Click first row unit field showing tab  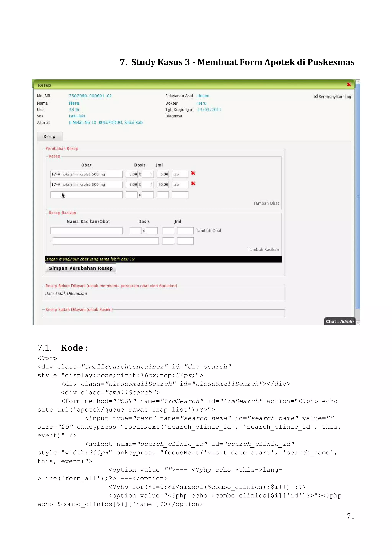pyautogui.click(x=180, y=174)
